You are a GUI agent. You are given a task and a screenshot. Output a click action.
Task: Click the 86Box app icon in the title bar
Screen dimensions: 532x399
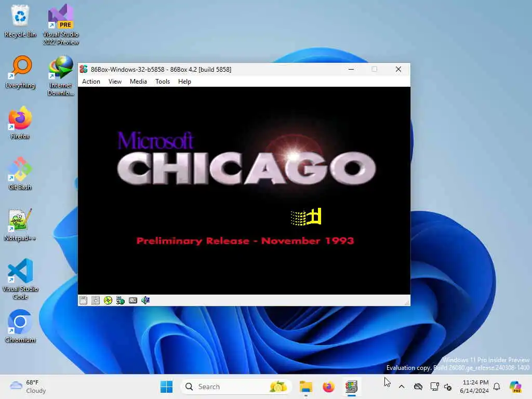84,69
